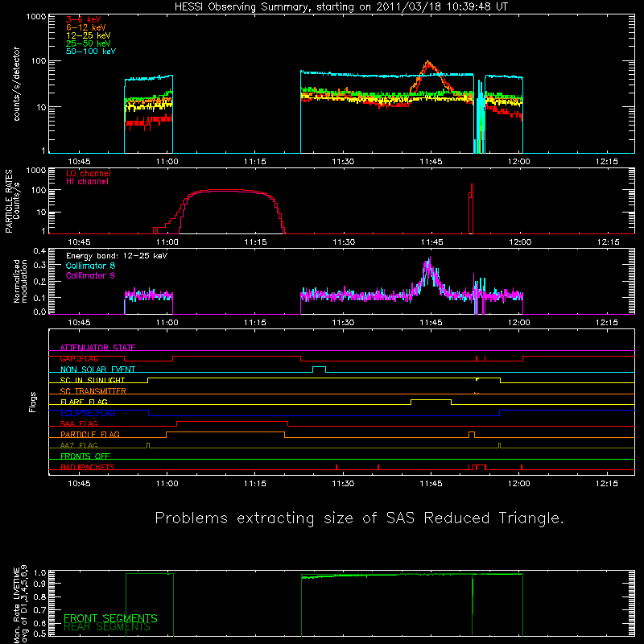The image size is (644, 644).
Task: Click the HI channel legend label
Action: pyautogui.click(x=88, y=182)
